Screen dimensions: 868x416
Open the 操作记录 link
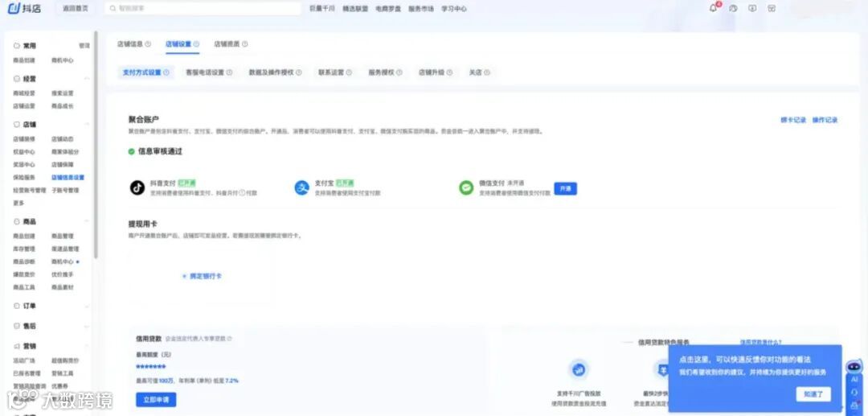pos(825,120)
